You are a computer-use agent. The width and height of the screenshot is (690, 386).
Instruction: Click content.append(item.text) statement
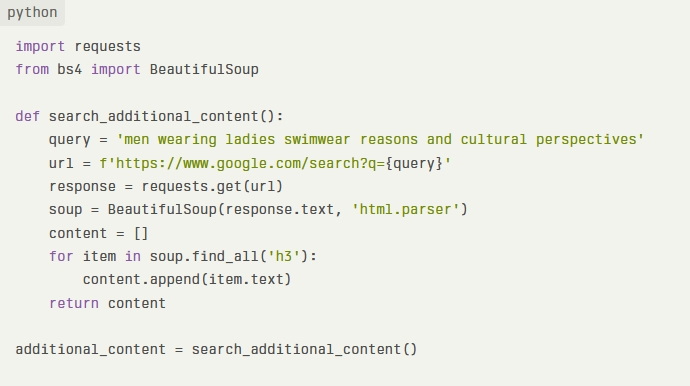tap(187, 279)
